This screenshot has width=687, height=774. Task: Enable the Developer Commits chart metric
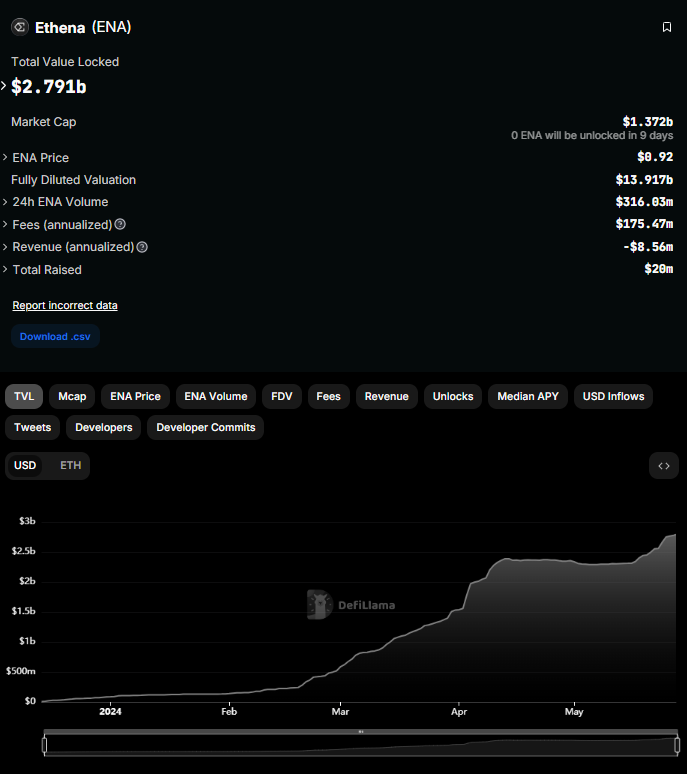(x=206, y=427)
